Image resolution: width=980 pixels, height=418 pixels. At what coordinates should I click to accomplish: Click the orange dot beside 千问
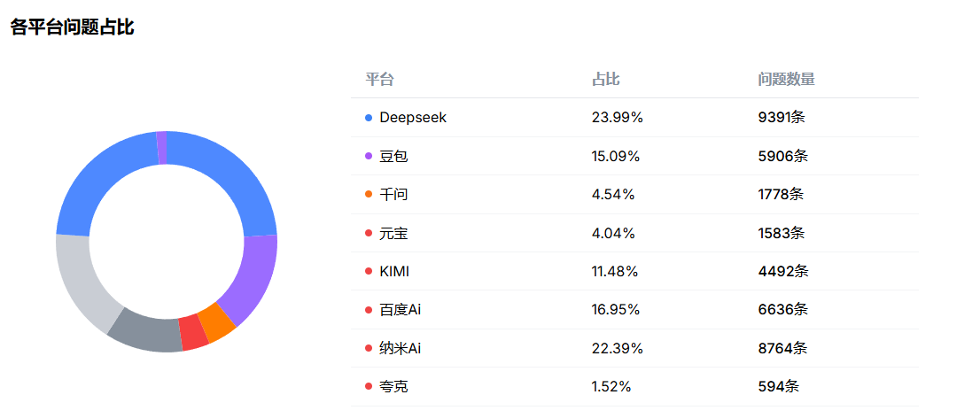369,195
